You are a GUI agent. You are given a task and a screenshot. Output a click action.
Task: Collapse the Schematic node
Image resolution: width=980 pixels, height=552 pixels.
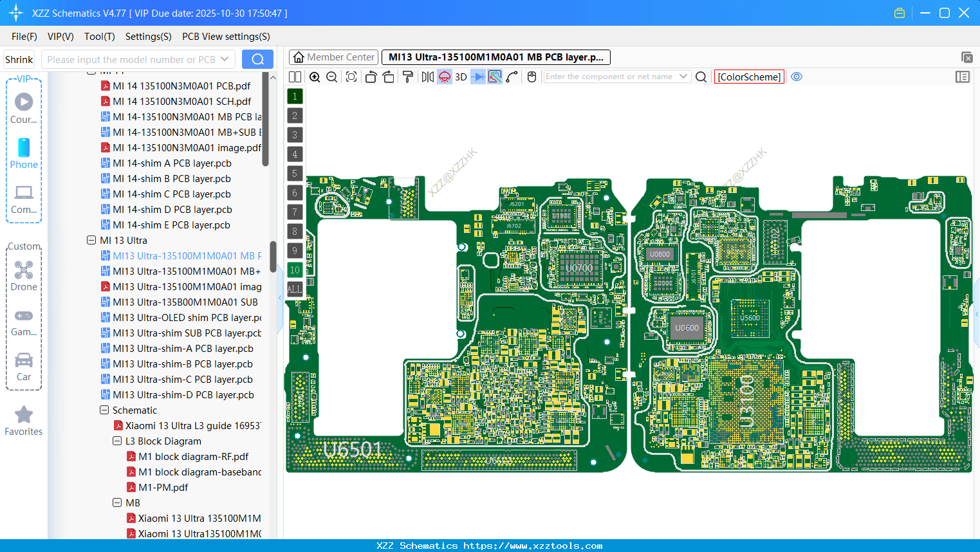point(104,410)
